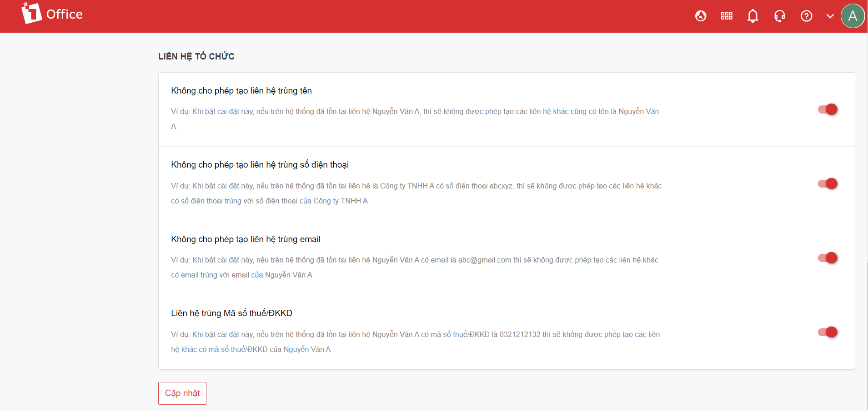The width and height of the screenshot is (868, 411).
Task: Expand the chevron dropdown beside the avatar
Action: point(830,16)
